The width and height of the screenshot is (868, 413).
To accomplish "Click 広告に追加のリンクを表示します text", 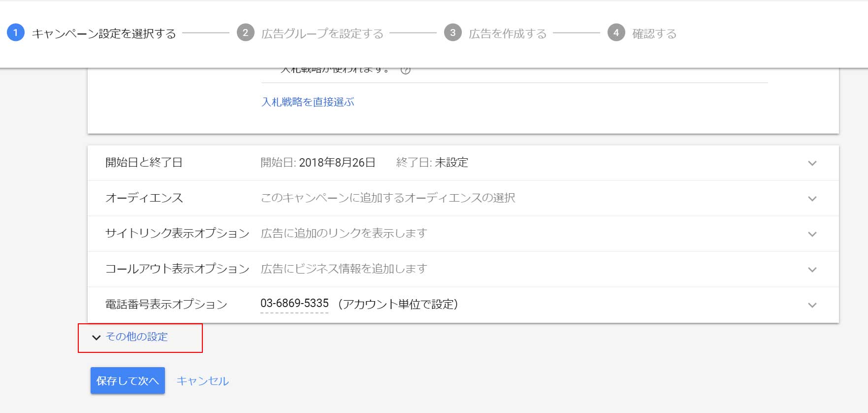I will pyautogui.click(x=344, y=234).
